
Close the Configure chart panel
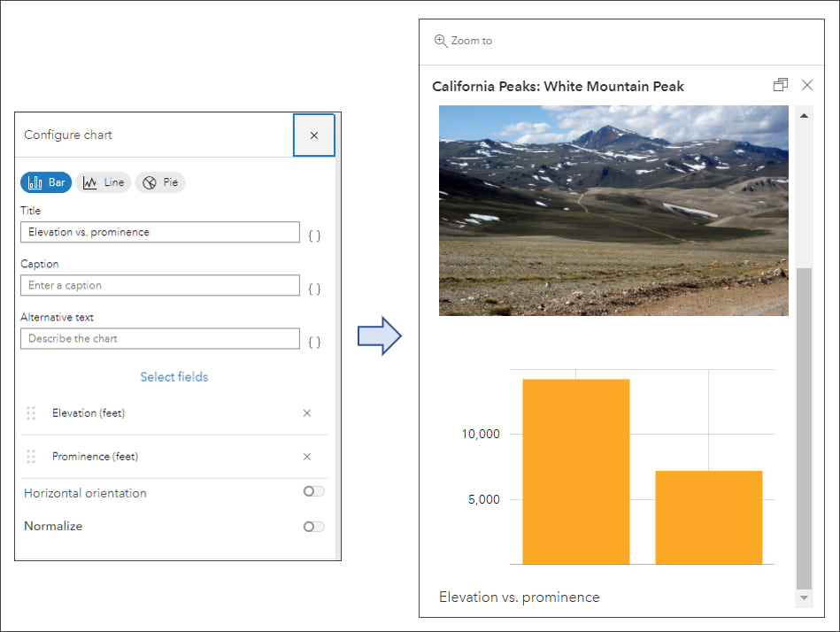click(x=314, y=135)
